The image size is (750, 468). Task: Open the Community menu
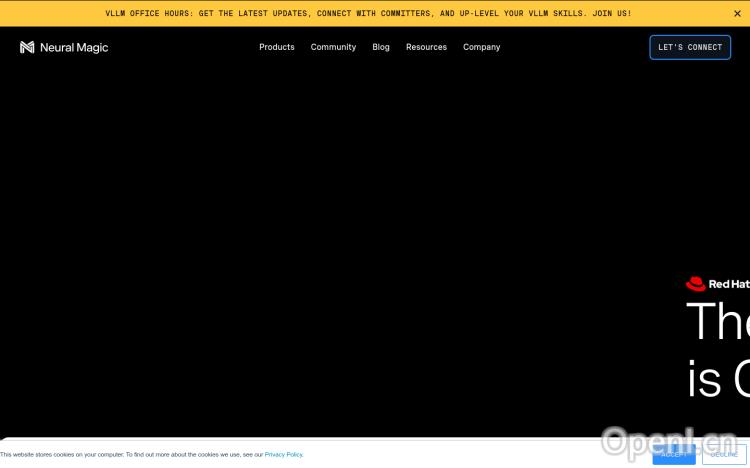point(333,47)
